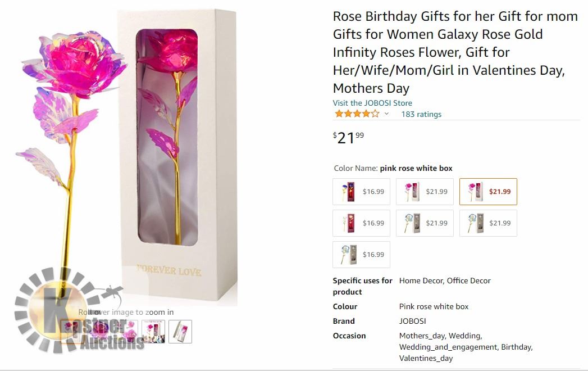
Task: Click the Rose Birthday Gifts product title
Action: point(455,52)
